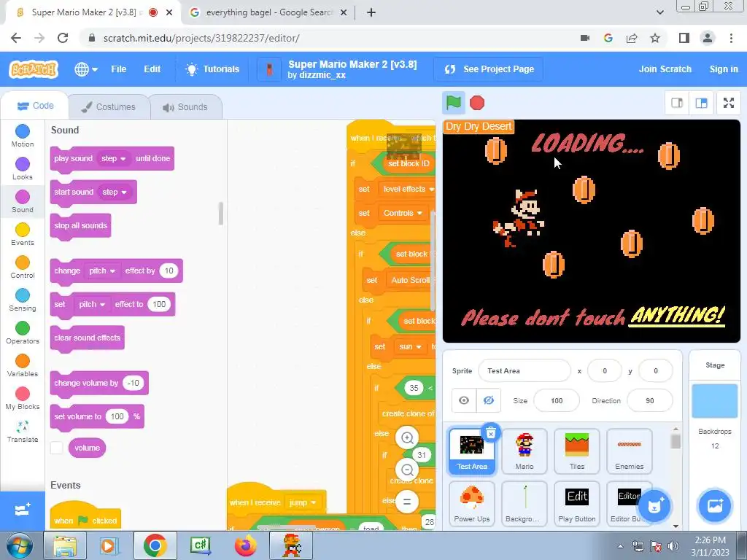Open the Events block category
747x560 pixels.
(23, 234)
